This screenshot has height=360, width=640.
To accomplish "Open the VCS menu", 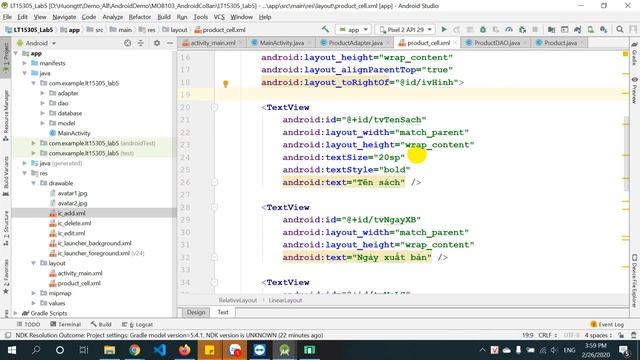I will tap(219, 17).
